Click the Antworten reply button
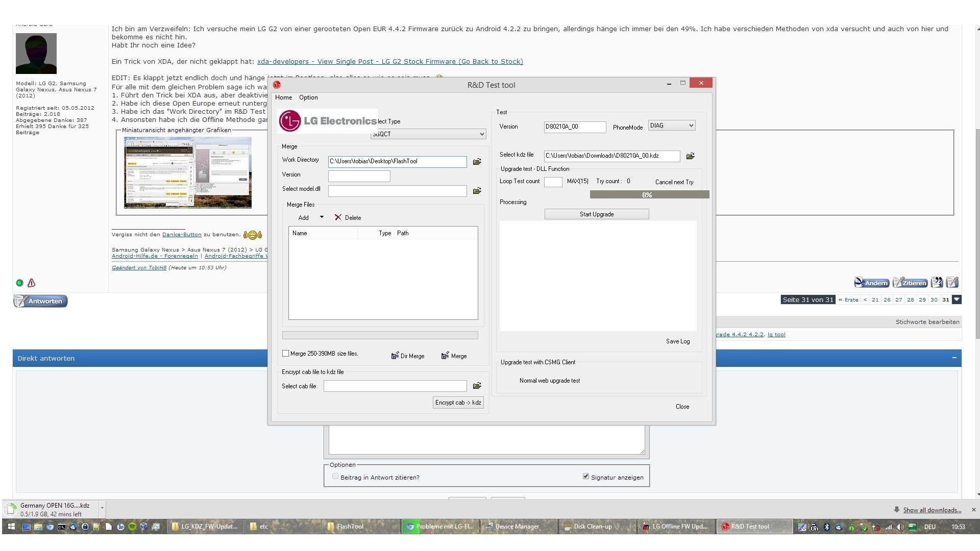Image resolution: width=980 pixels, height=551 pixels. tap(40, 301)
